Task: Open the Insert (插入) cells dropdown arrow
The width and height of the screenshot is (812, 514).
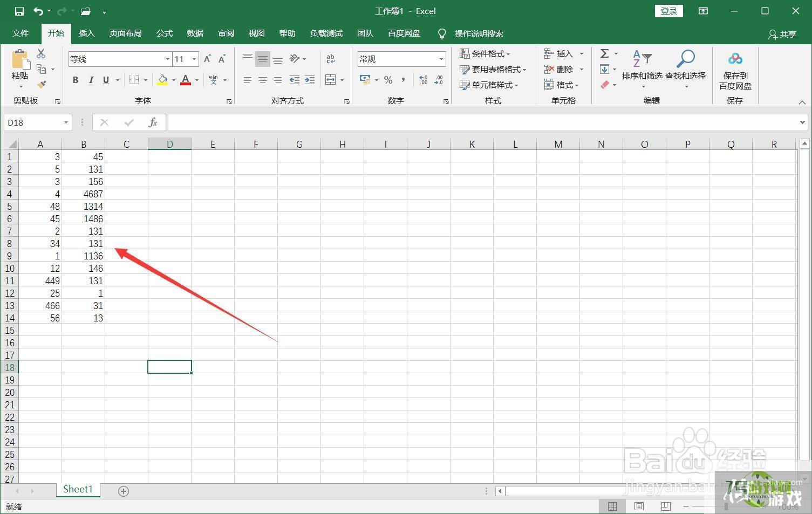Action: click(x=582, y=53)
